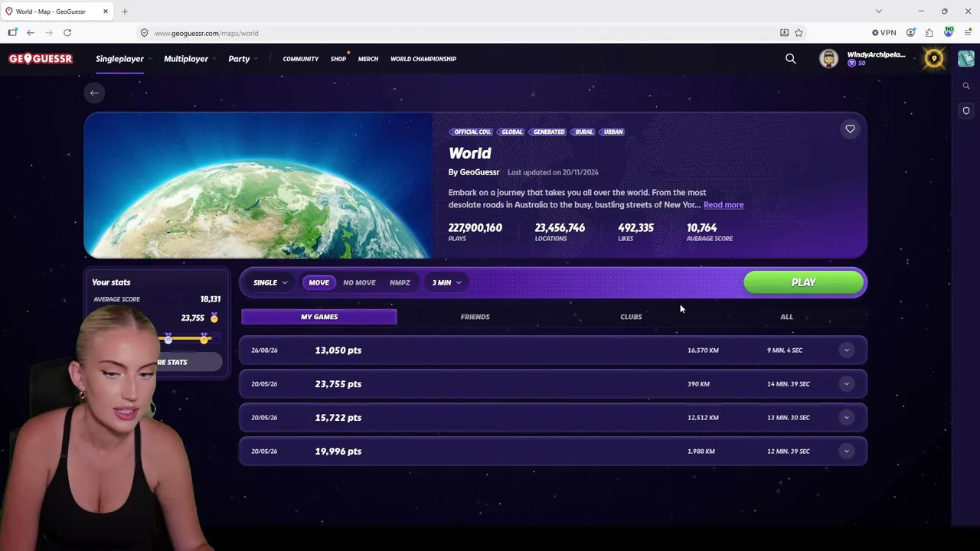980x551 pixels.
Task: Open the browser account icon
Action: pos(910,33)
